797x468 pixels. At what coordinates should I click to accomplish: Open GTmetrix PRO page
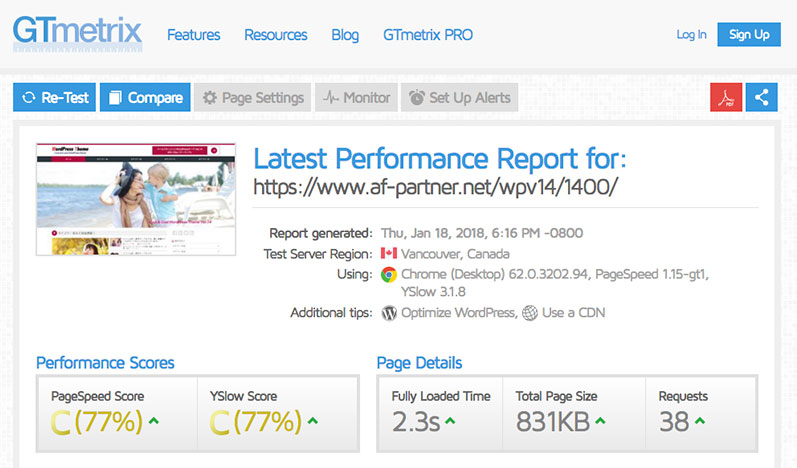pos(428,35)
